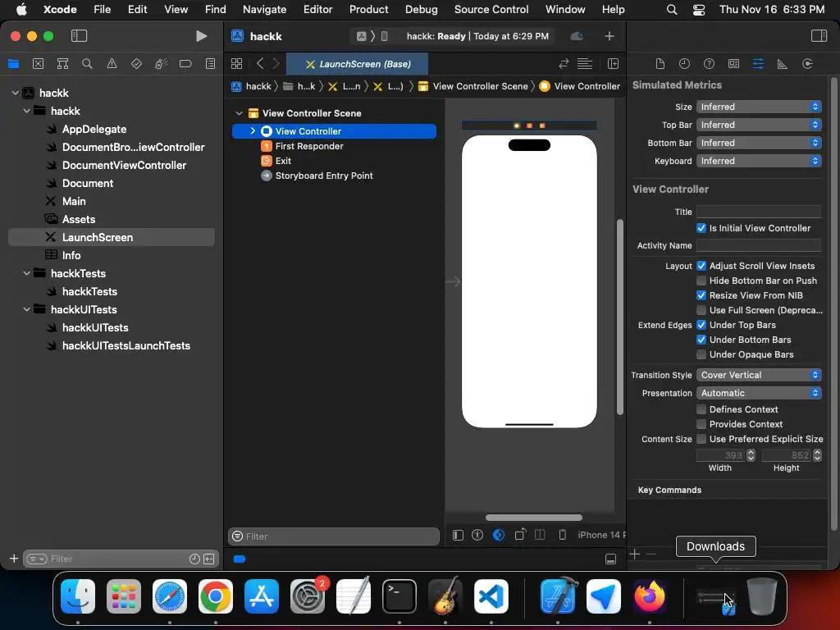Show the Quick Help inspector
The image size is (840, 630).
click(x=709, y=64)
